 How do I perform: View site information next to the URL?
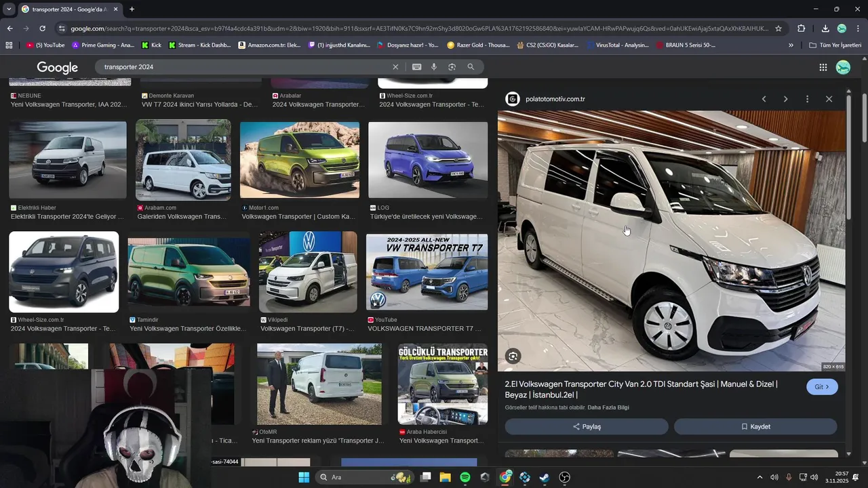click(x=62, y=28)
